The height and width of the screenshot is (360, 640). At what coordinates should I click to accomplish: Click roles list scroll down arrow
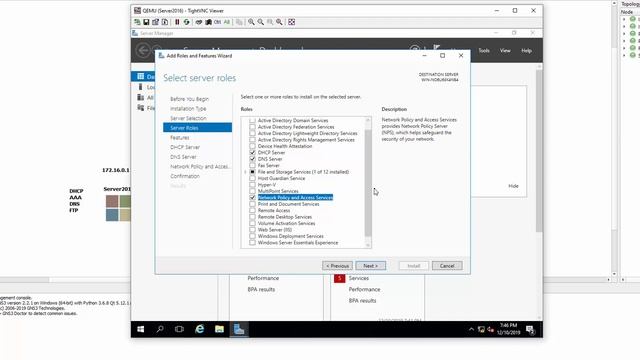pyautogui.click(x=368, y=245)
